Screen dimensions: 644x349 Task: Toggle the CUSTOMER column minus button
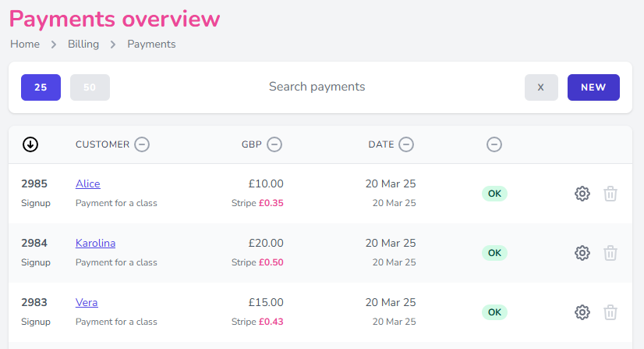pos(142,144)
